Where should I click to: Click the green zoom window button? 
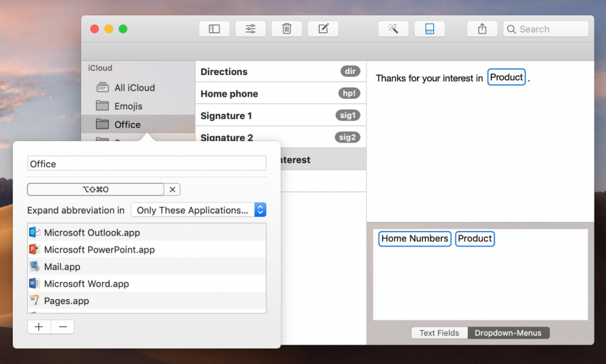coord(123,29)
